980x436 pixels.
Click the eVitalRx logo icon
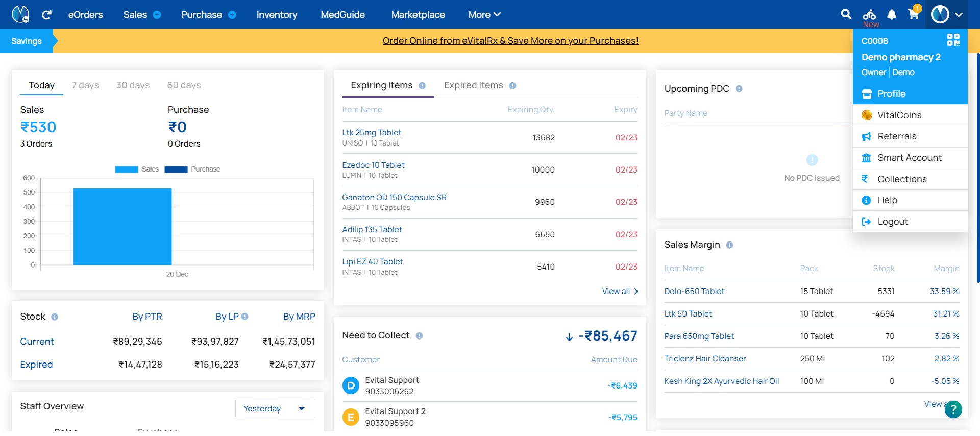point(20,14)
